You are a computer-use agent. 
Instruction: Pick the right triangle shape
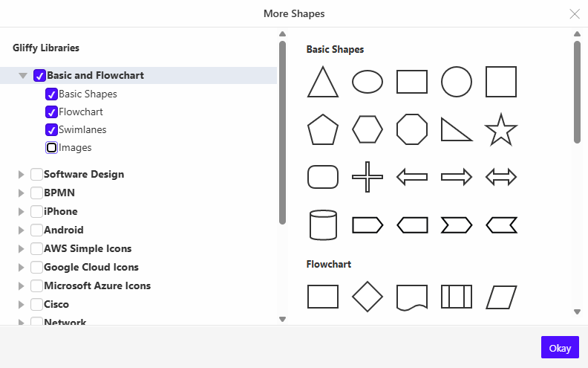click(x=457, y=130)
